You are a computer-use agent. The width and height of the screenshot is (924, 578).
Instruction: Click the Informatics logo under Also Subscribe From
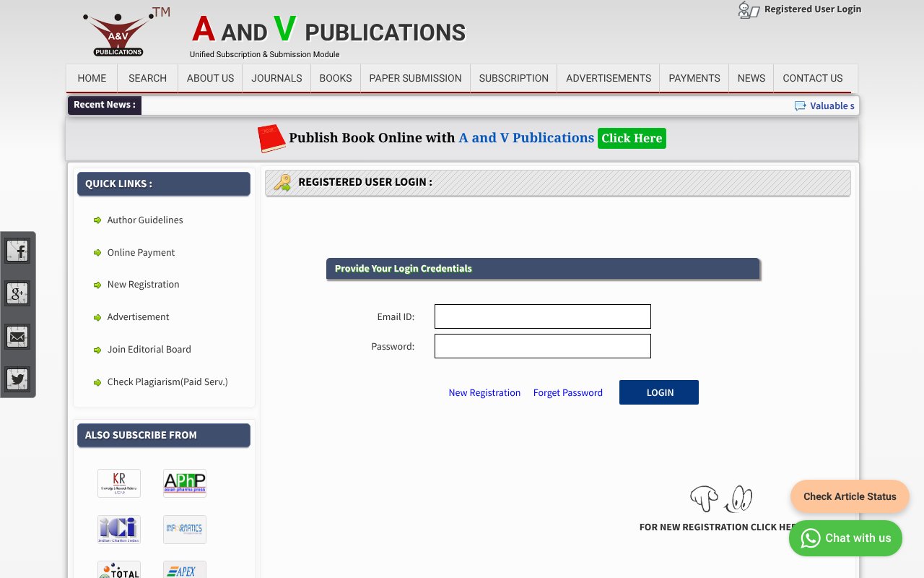click(184, 529)
